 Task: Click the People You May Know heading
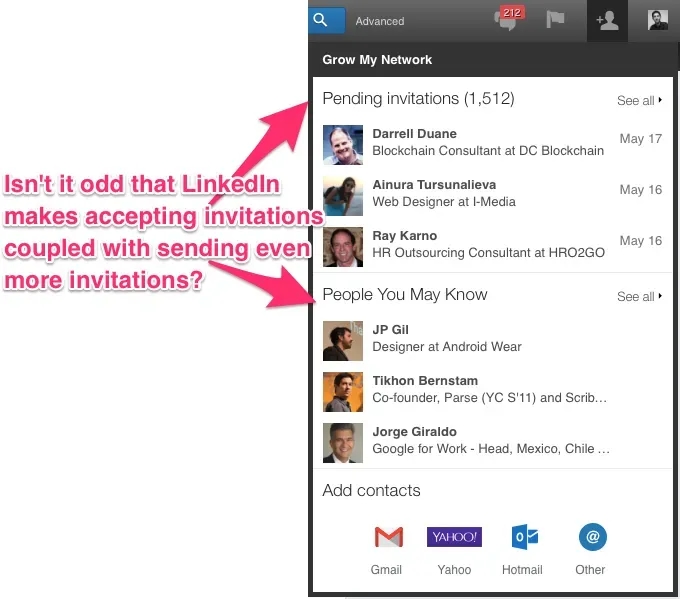click(405, 295)
